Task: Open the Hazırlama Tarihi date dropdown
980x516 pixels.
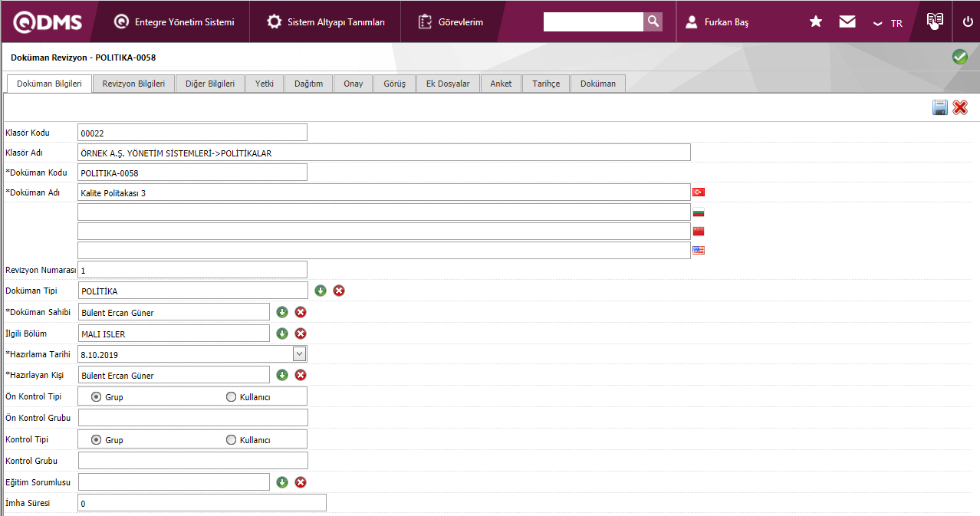Action: [300, 354]
